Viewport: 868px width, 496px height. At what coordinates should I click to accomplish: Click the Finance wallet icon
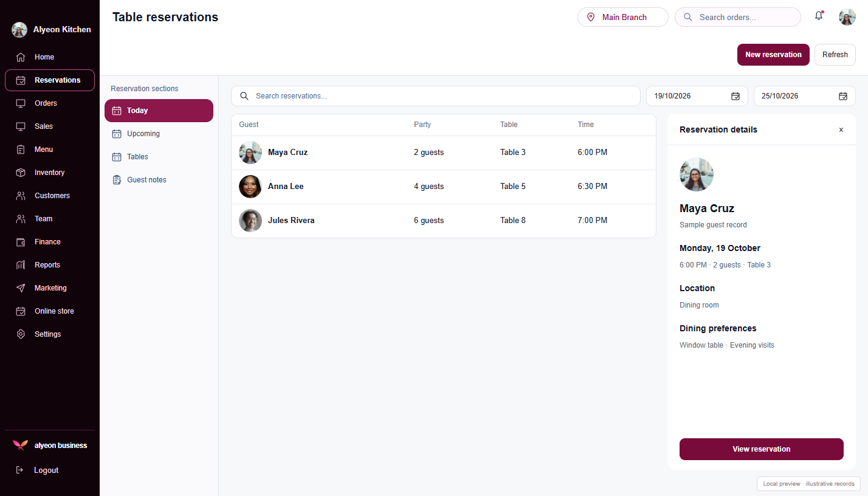click(21, 242)
